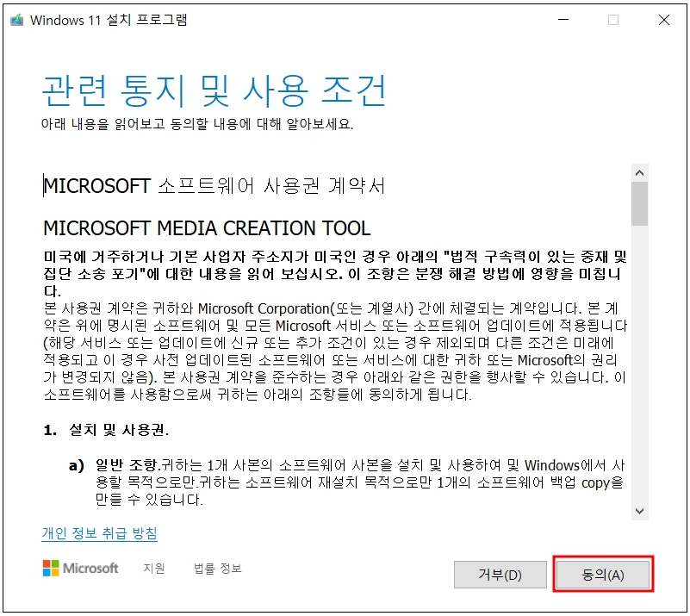Click the 아래 내용을 읽어보고 subtitle text
This screenshot has width=690, height=616.
coord(197,124)
